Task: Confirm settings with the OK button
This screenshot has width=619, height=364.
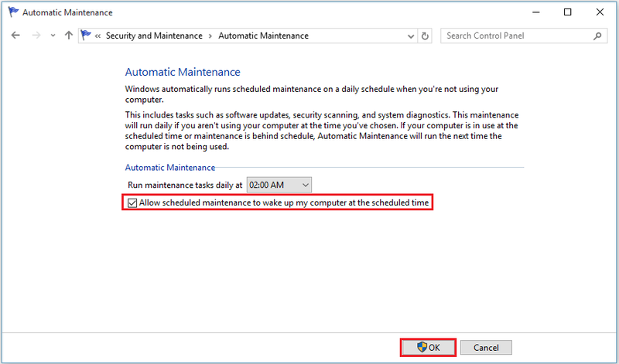Action: coord(428,348)
